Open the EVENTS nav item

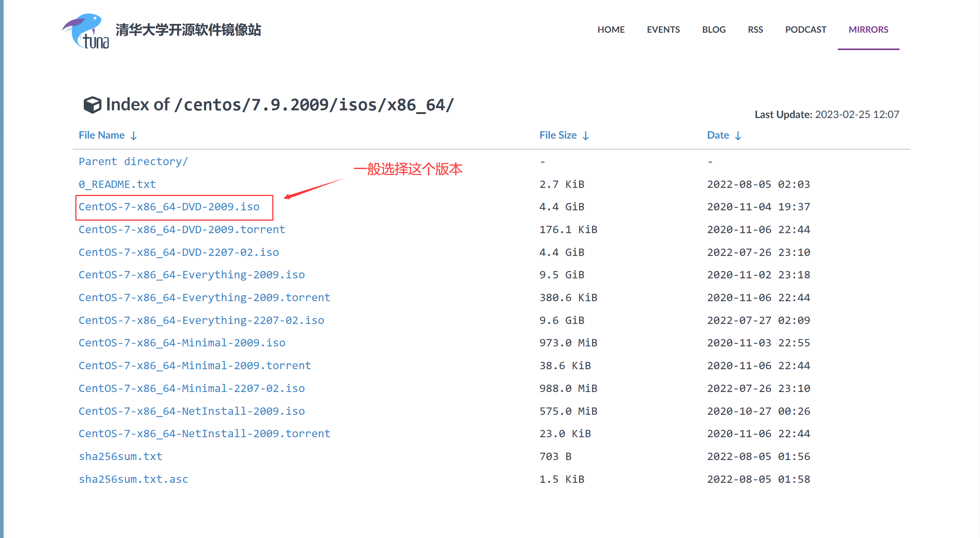tap(663, 30)
